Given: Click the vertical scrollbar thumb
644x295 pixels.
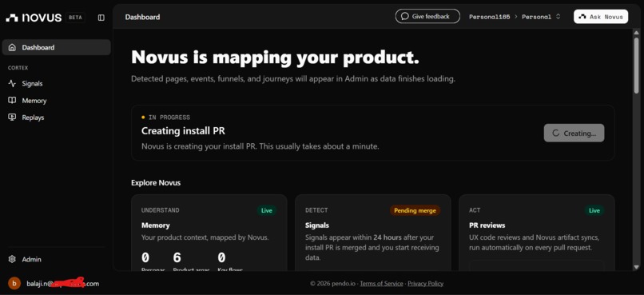Looking at the screenshot, I should (637, 65).
